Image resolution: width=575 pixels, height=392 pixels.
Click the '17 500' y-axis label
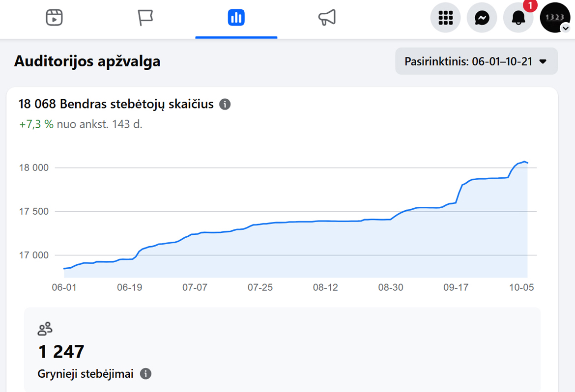tap(34, 212)
